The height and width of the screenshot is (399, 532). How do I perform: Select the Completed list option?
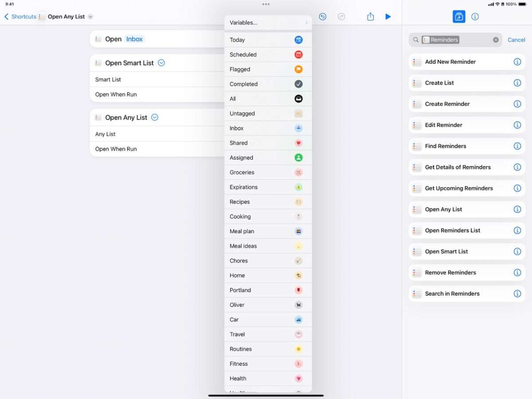[x=268, y=84]
